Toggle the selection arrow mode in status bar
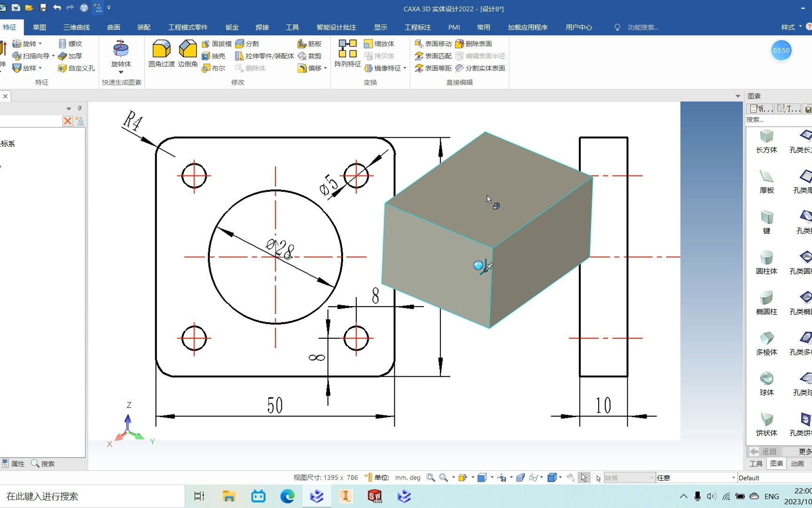 click(584, 477)
